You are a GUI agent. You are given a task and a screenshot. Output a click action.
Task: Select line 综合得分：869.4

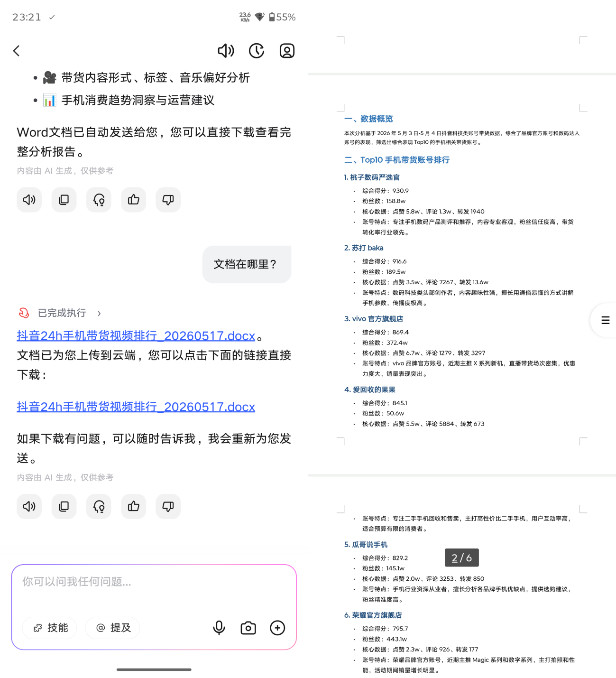click(386, 332)
